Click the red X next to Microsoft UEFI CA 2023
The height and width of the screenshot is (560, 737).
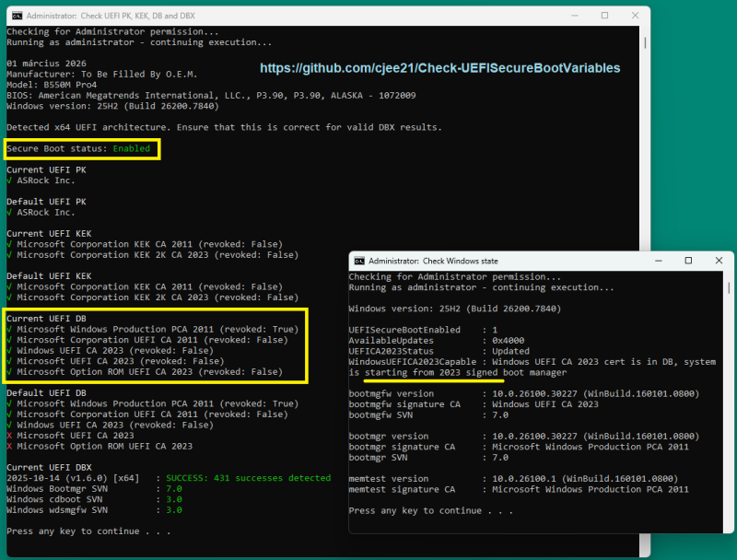(9, 436)
